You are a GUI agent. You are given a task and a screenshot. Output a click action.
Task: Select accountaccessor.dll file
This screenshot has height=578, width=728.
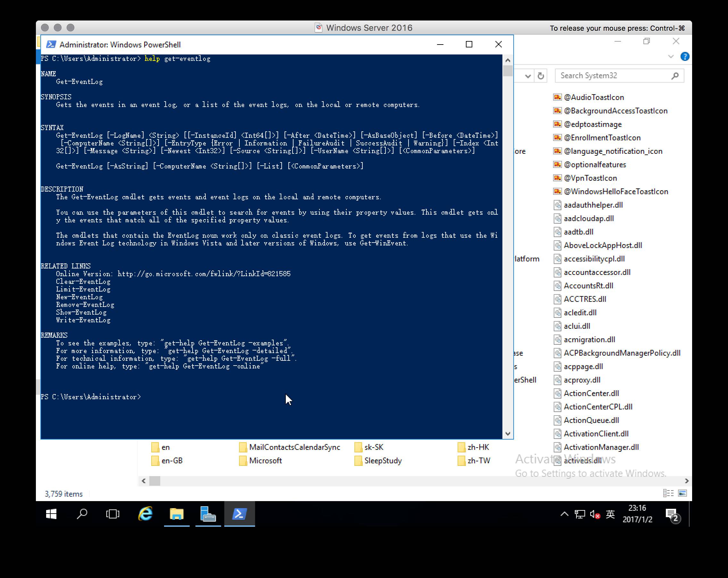pyautogui.click(x=592, y=272)
